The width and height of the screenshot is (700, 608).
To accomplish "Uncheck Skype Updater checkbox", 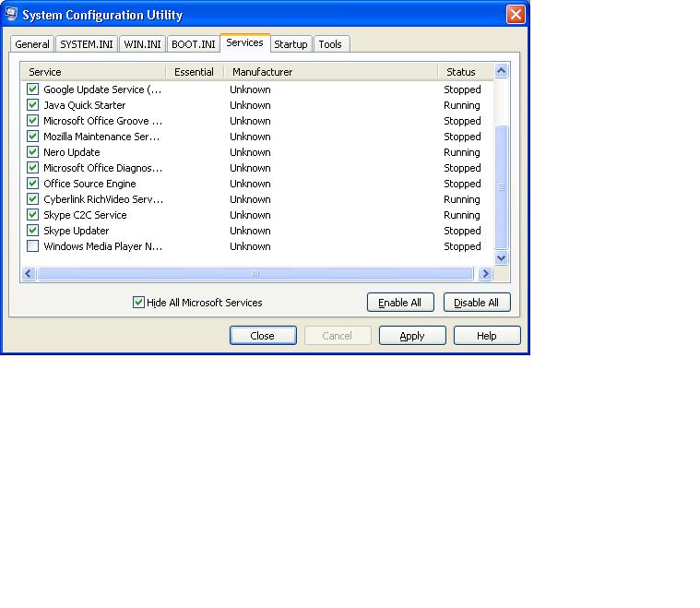I will (32, 230).
